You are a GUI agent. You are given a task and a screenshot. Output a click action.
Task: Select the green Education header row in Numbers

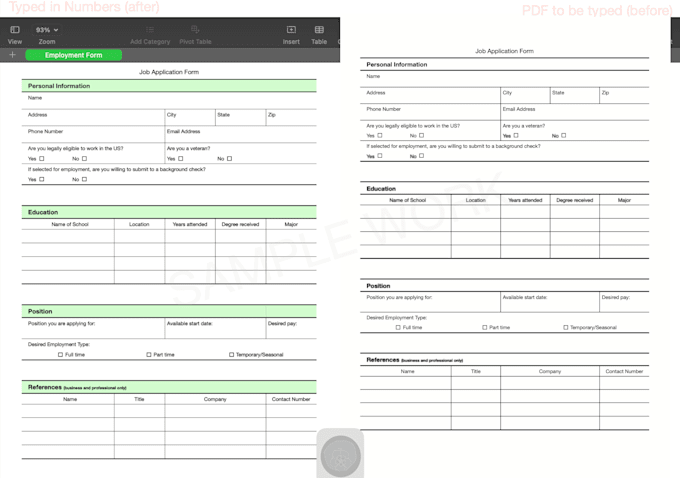pyautogui.click(x=169, y=212)
